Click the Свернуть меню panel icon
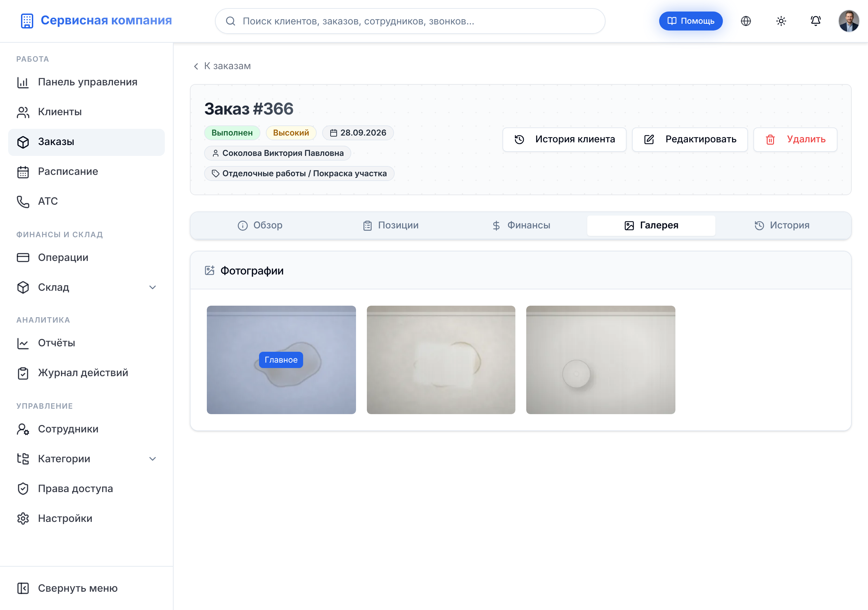Image resolution: width=868 pixels, height=610 pixels. click(x=23, y=588)
